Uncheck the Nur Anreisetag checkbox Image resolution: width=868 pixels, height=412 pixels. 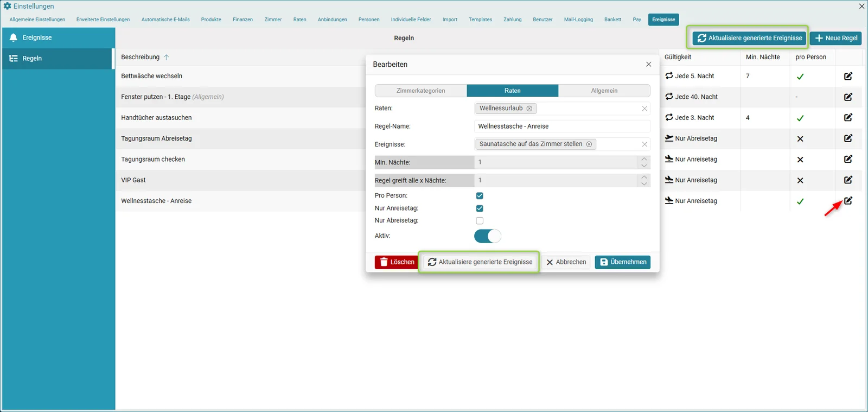[x=480, y=208]
